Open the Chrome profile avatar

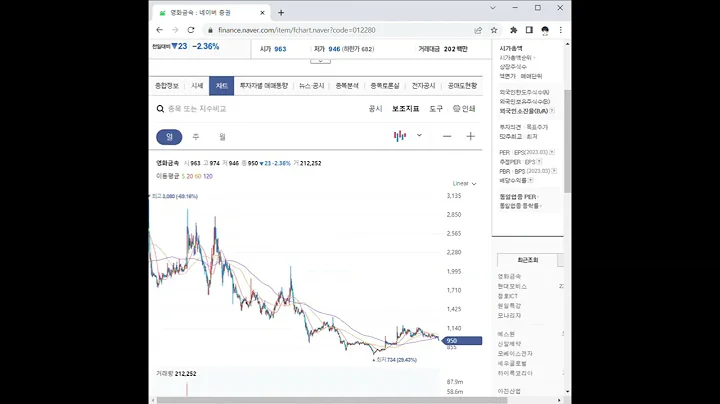(x=545, y=30)
